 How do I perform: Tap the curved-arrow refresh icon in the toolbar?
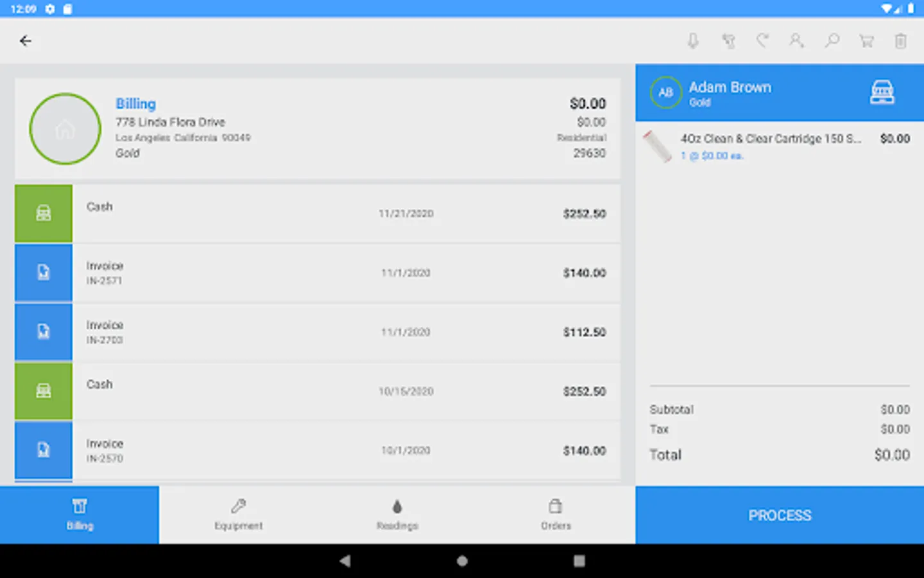click(762, 41)
